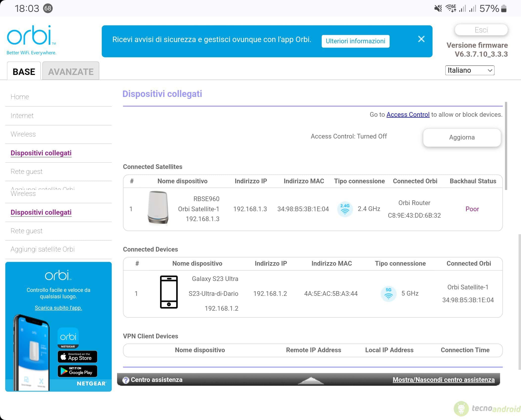
Task: Click the Tipo connessione header in Connected Devices
Action: point(400,263)
